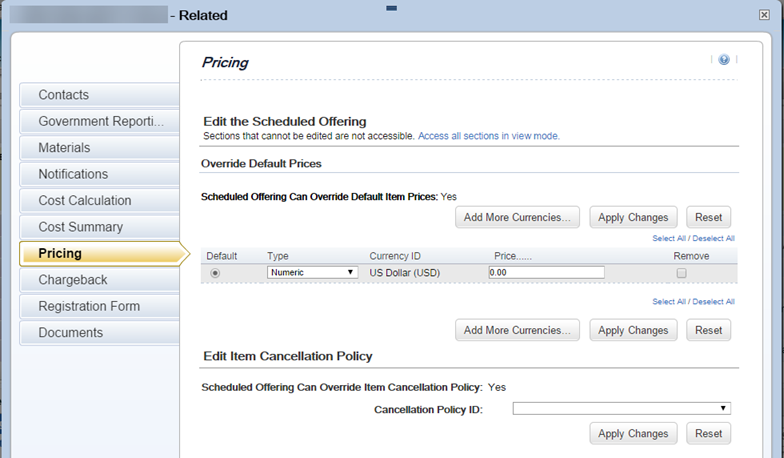Viewport: 784px width, 458px height.
Task: Expand the Cancellation Policy ID dropdown
Action: click(622, 408)
